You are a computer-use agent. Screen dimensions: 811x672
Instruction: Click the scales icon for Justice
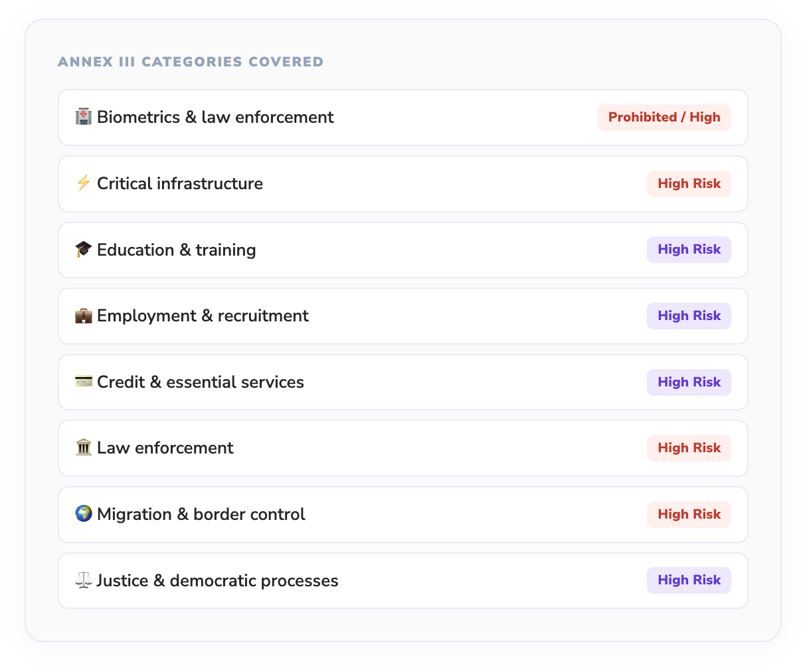pyautogui.click(x=84, y=580)
